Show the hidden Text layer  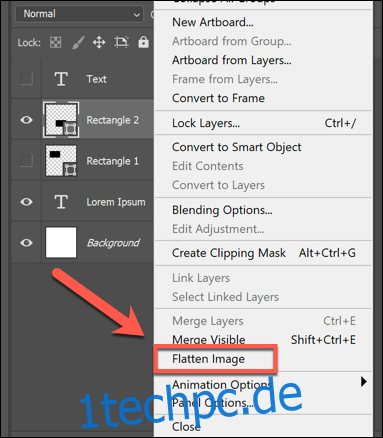(26, 79)
